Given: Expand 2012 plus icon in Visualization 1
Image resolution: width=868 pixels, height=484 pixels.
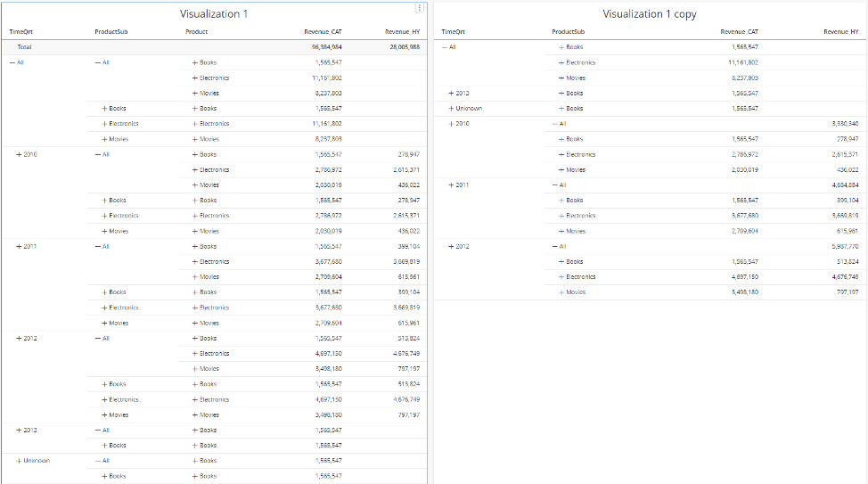Looking at the screenshot, I should (x=20, y=339).
